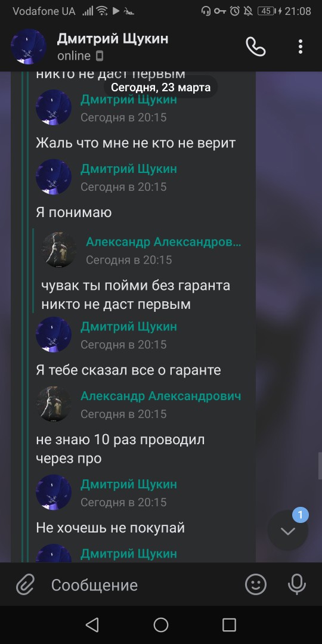Tap avatar next to 'Жаль что мне' message
Viewport: 322px width, 644px height.
[54, 107]
